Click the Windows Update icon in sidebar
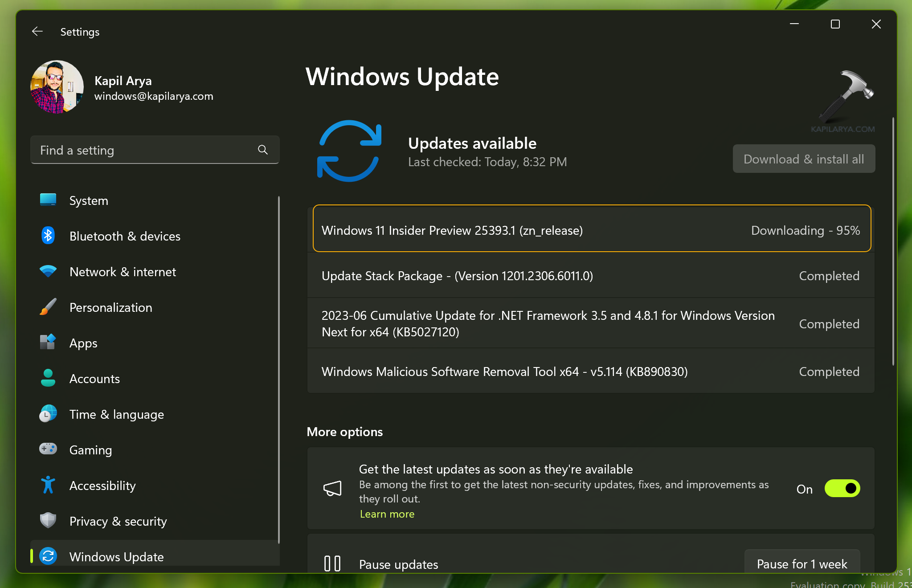912x588 pixels. point(49,556)
